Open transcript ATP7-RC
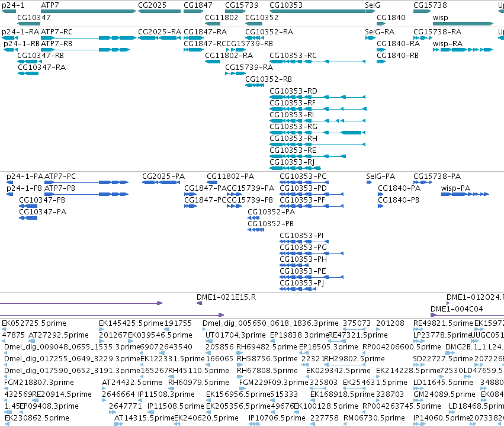 (57, 32)
